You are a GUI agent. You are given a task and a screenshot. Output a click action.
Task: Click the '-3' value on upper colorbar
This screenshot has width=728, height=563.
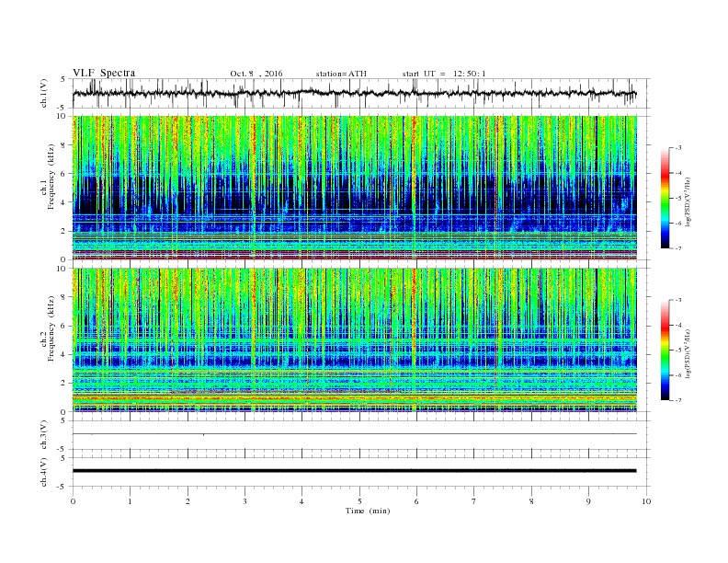click(x=677, y=148)
